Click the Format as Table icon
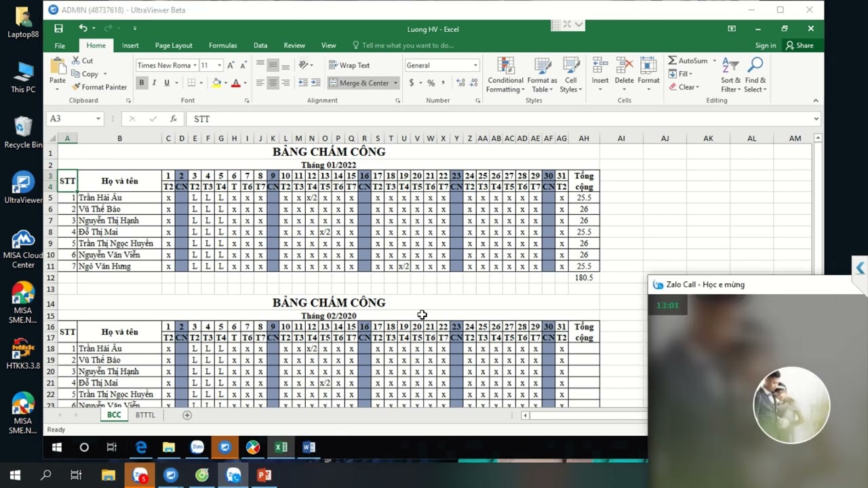This screenshot has height=488, width=868. 542,75
